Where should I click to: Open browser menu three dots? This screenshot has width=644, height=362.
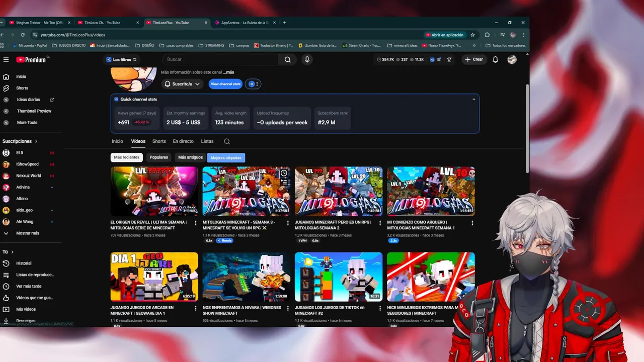[523, 35]
